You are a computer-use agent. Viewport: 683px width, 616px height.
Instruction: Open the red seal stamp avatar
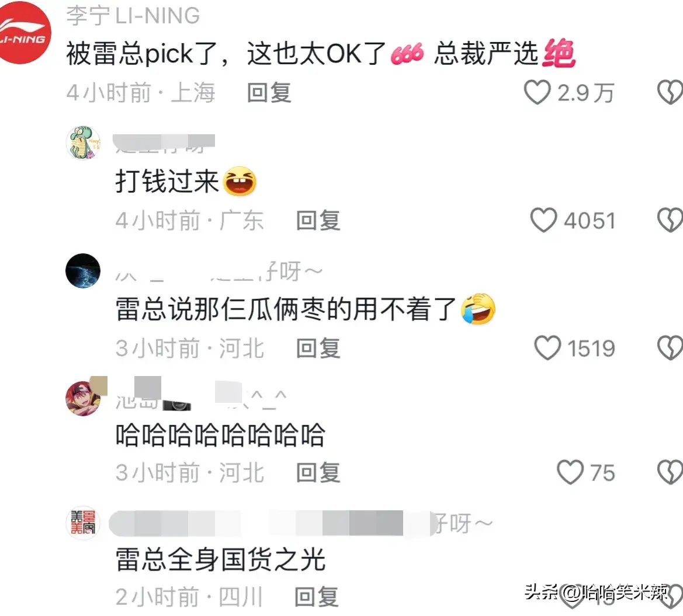83,523
